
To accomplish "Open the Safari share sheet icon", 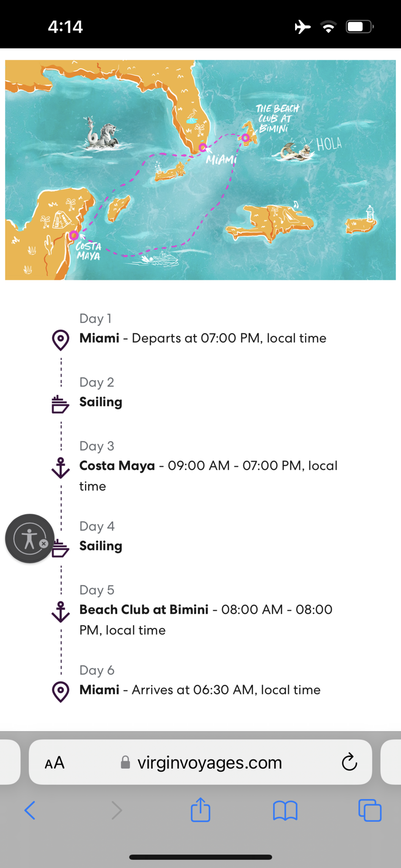I will [x=200, y=810].
